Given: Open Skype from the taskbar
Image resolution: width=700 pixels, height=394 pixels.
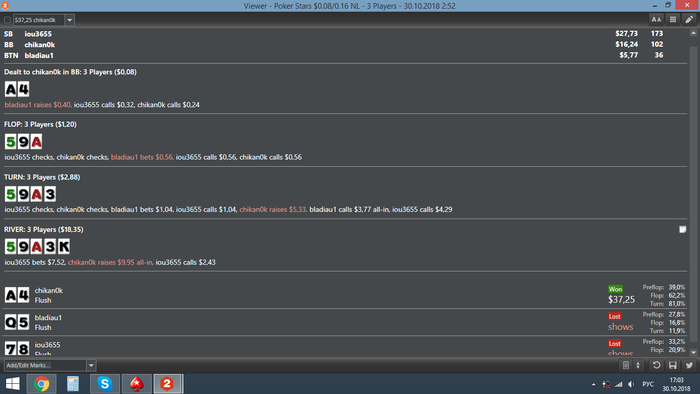Looking at the screenshot, I should (x=104, y=384).
